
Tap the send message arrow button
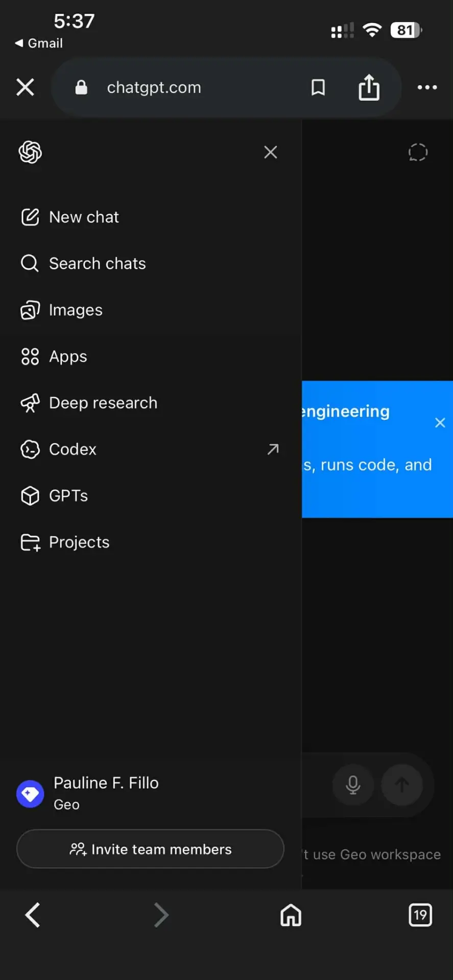tap(402, 785)
